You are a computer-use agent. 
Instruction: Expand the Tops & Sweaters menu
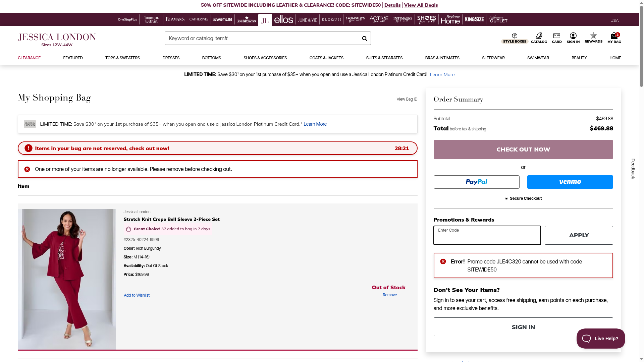click(122, 58)
